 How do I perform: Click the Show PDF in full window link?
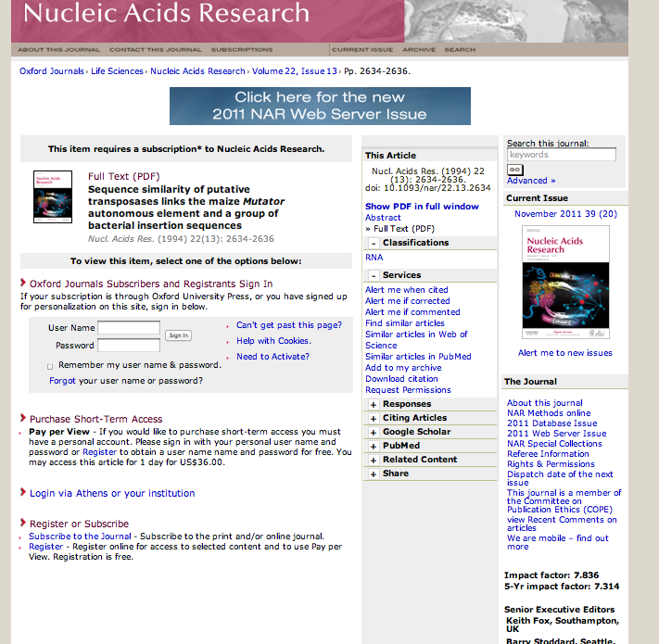pos(422,207)
